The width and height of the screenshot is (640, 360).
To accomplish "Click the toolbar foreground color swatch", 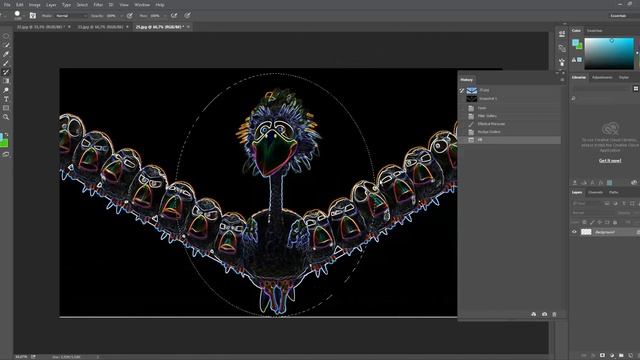I will coord(2,136).
